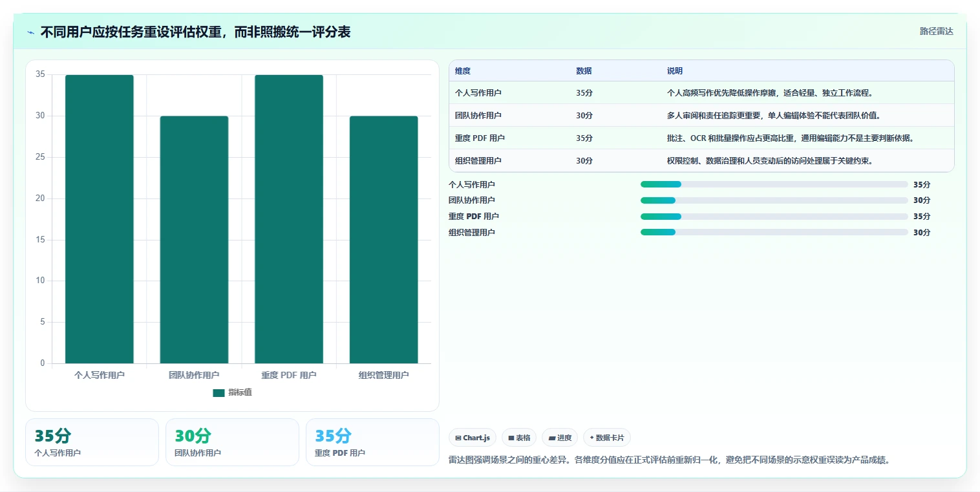This screenshot has width=980, height=492.
Task: Toggle the 指标值 legend swatch under the chart
Action: click(218, 393)
